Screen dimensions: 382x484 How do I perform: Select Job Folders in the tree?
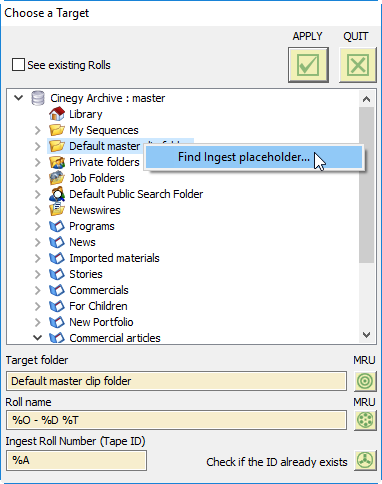tap(97, 178)
